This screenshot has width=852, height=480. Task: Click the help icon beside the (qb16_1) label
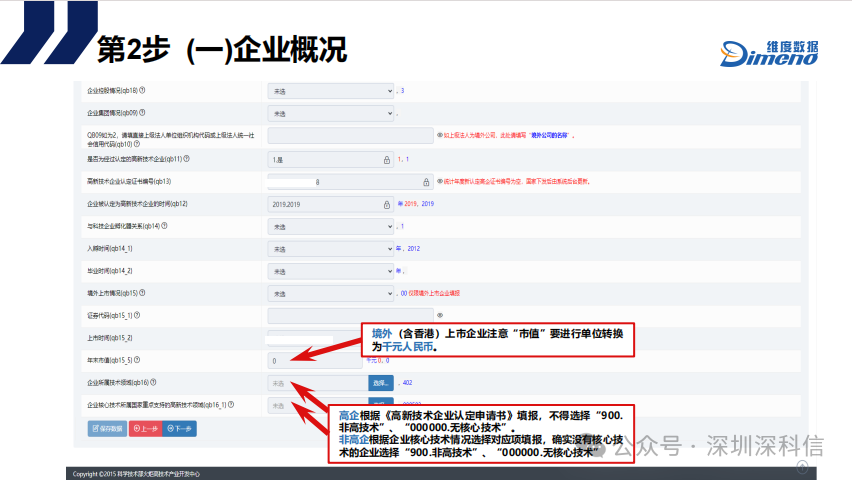click(x=231, y=404)
